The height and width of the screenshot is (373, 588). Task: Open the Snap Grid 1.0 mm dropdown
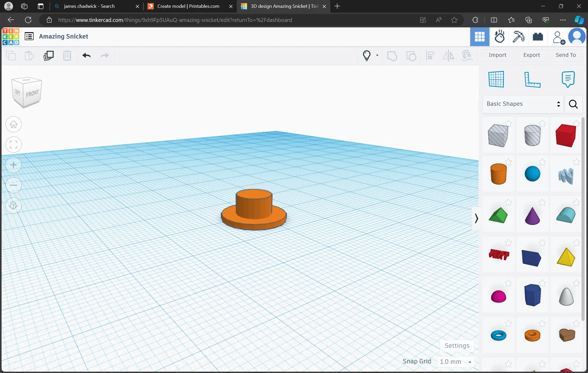click(455, 362)
